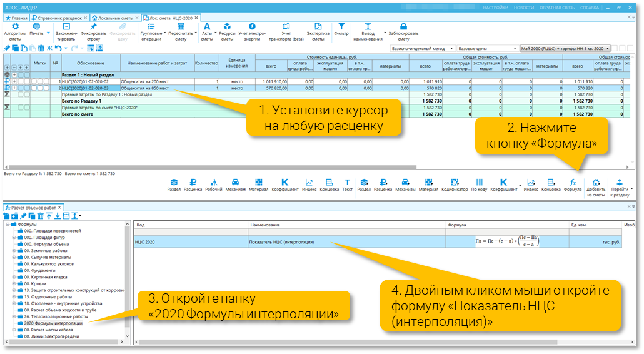Open Печать dropdown arrow

48,33
